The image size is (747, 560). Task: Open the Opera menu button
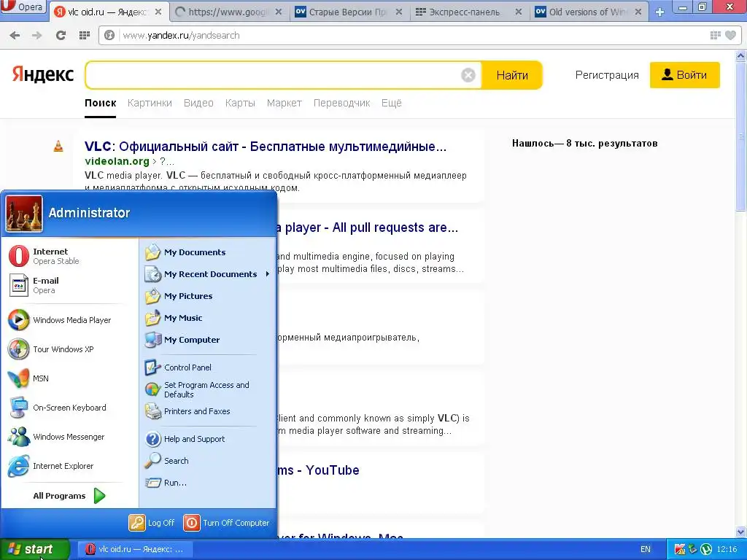click(23, 7)
